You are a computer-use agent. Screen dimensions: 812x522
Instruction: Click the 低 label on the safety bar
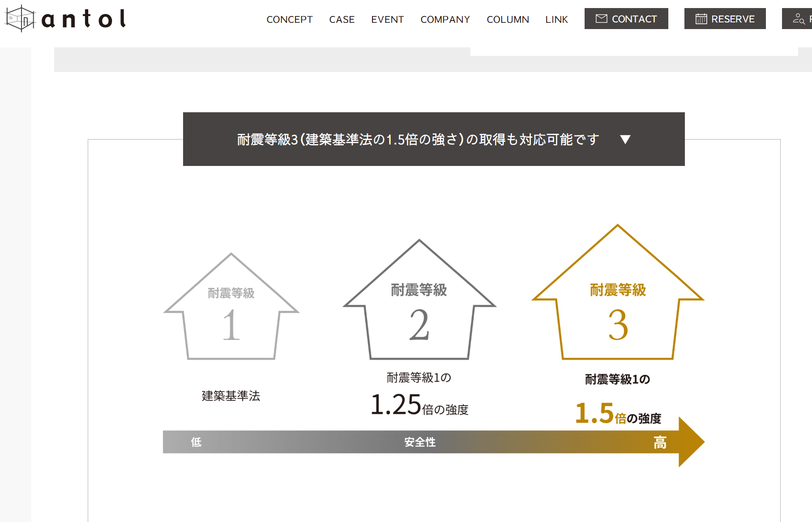point(196,442)
